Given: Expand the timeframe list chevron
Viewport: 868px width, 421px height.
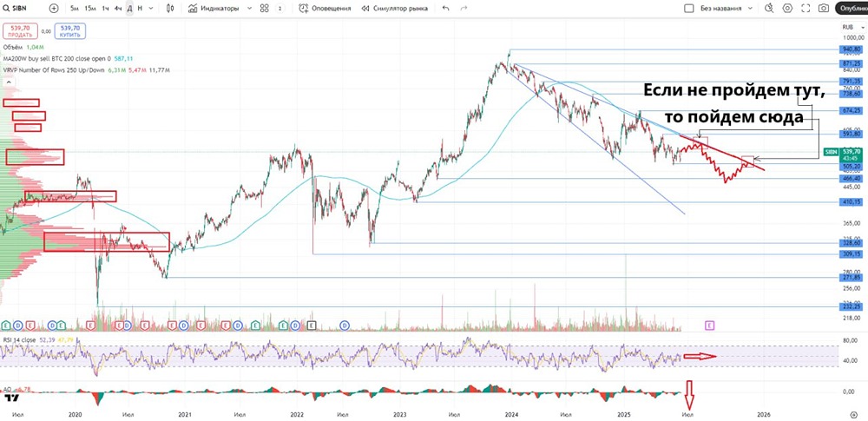Looking at the screenshot, I should [x=152, y=9].
